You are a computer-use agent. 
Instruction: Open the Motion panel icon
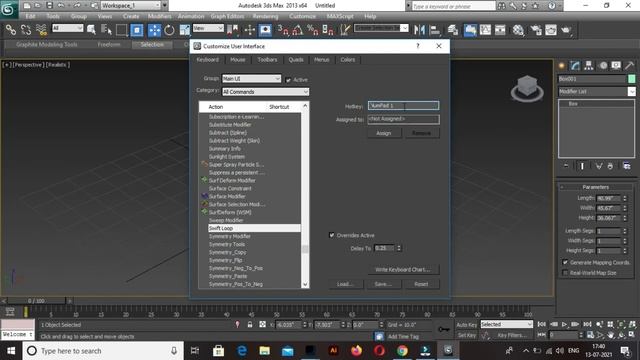pyautogui.click(x=602, y=65)
